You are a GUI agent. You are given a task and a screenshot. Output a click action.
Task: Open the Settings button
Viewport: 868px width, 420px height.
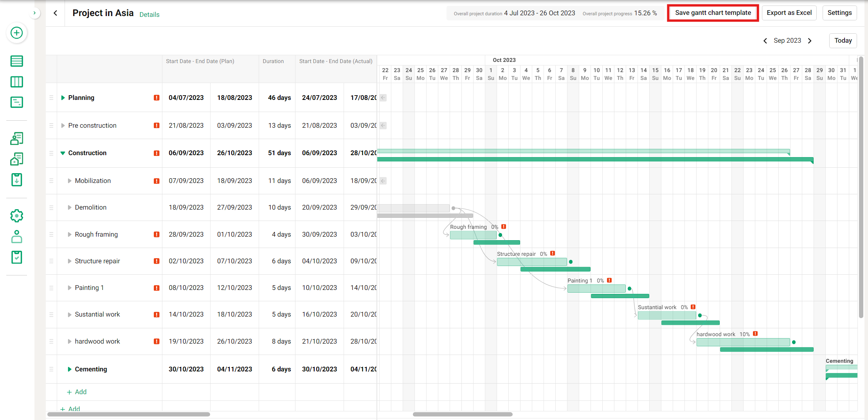pyautogui.click(x=839, y=13)
